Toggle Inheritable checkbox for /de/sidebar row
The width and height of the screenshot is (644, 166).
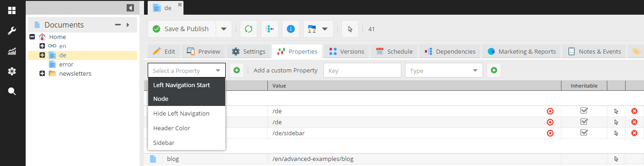pos(584,133)
